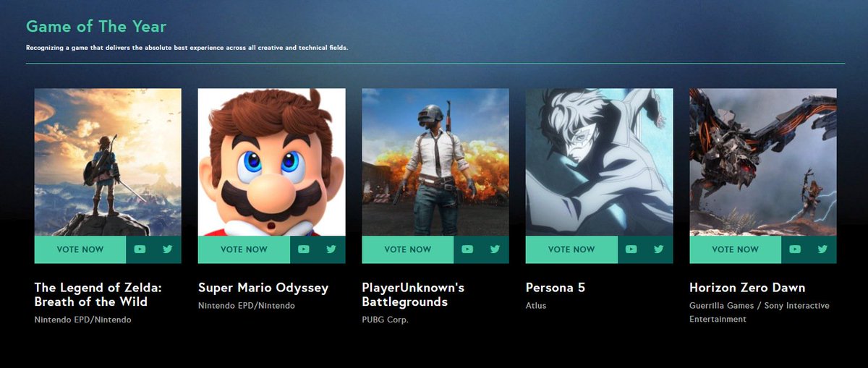The image size is (868, 368).
Task: Tweet about Super Mario Odyssey via Twitter icon
Action: [331, 249]
